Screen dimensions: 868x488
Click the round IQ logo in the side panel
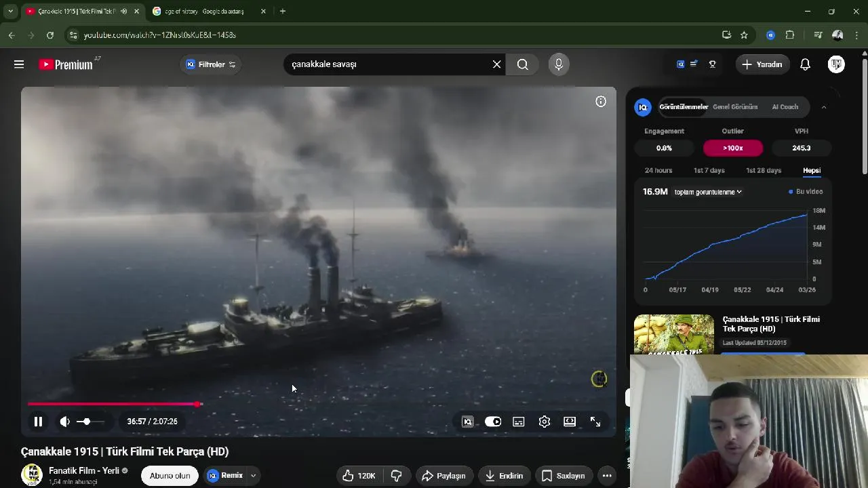click(x=643, y=107)
